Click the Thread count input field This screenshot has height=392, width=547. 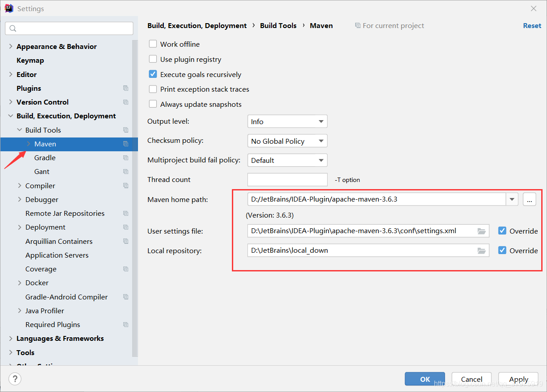click(288, 180)
